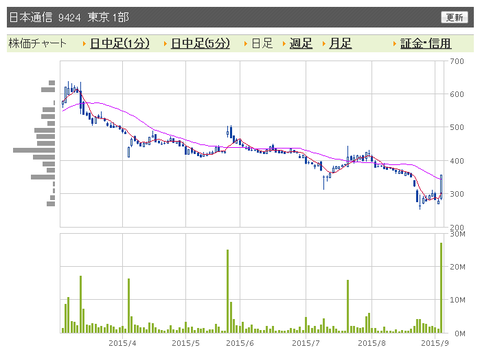This screenshot has width=480, height=361.
Task: Open the 日中足(5分) intraday chart
Action: coord(200,43)
